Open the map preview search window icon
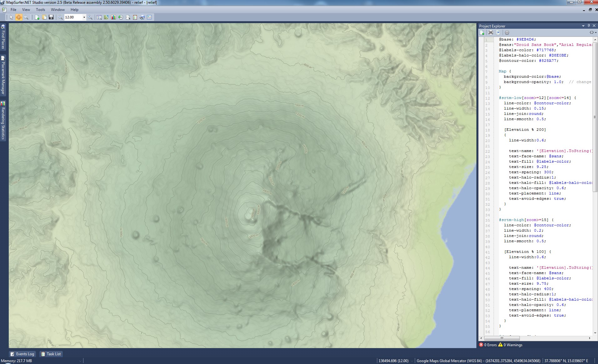The image size is (598, 364). pyautogui.click(x=99, y=17)
